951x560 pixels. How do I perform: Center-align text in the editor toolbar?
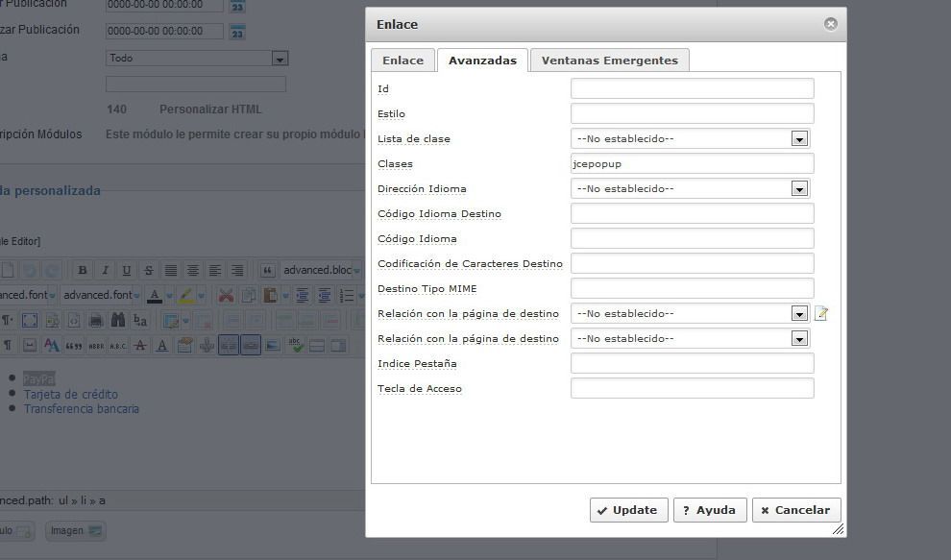click(x=193, y=270)
